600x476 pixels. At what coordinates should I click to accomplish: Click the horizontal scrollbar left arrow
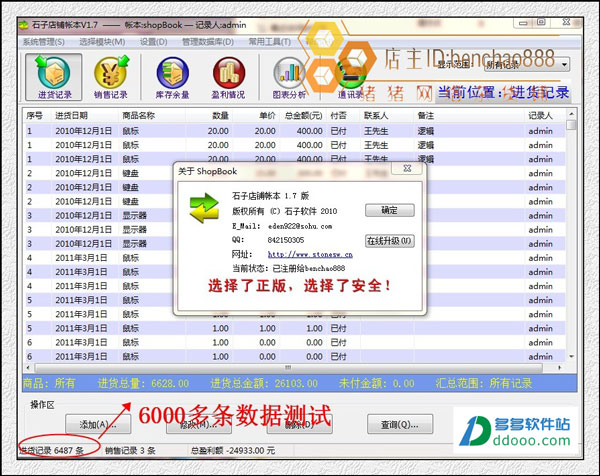click(x=28, y=367)
